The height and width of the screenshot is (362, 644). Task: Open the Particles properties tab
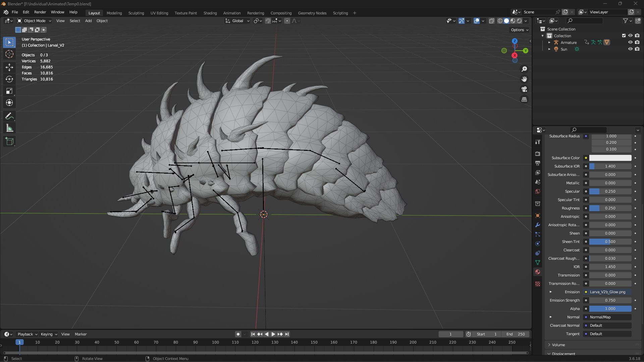pos(538,234)
